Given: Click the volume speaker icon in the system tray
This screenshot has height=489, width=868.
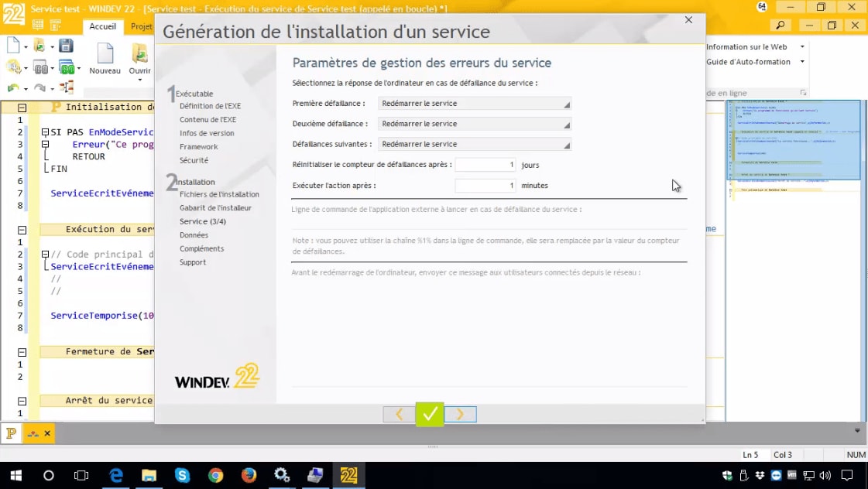Looking at the screenshot, I should (x=825, y=476).
